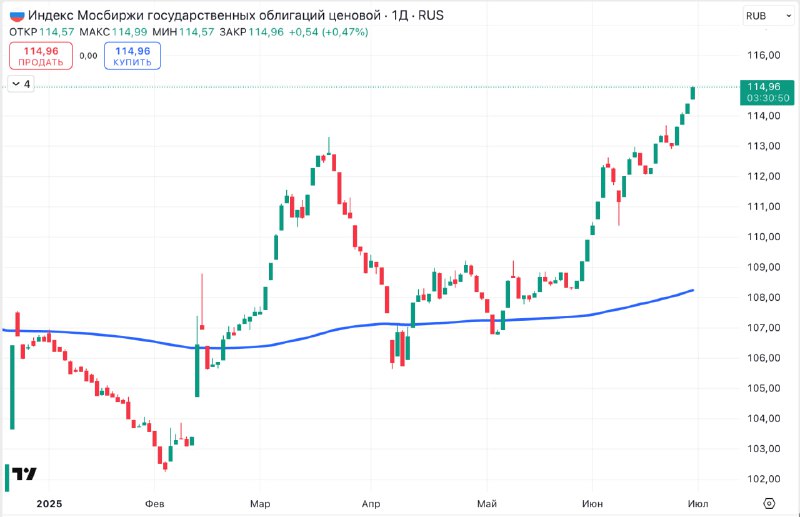Click the 104,00 price scale label
This screenshot has height=517, width=800.
coord(764,418)
